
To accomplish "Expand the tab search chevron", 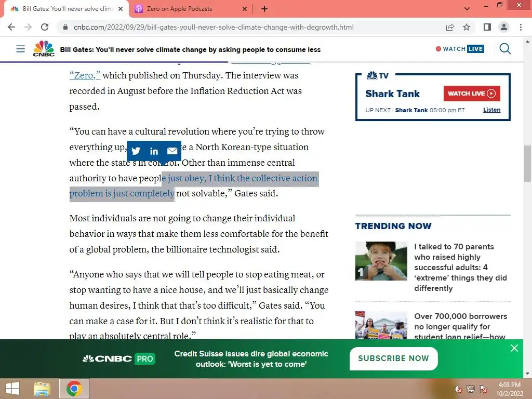I will (x=467, y=9).
